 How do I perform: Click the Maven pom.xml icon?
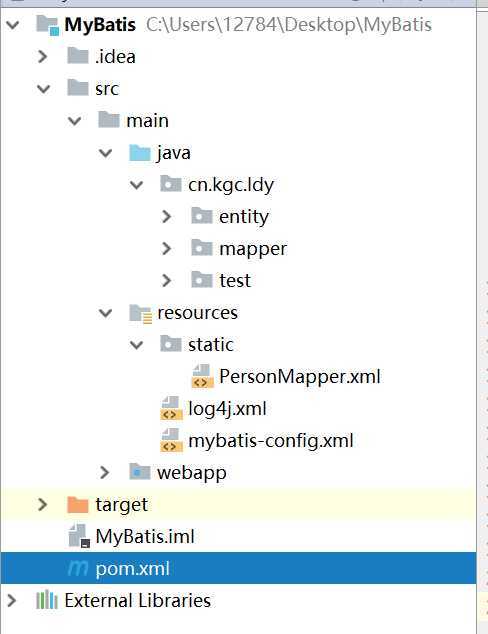click(78, 568)
